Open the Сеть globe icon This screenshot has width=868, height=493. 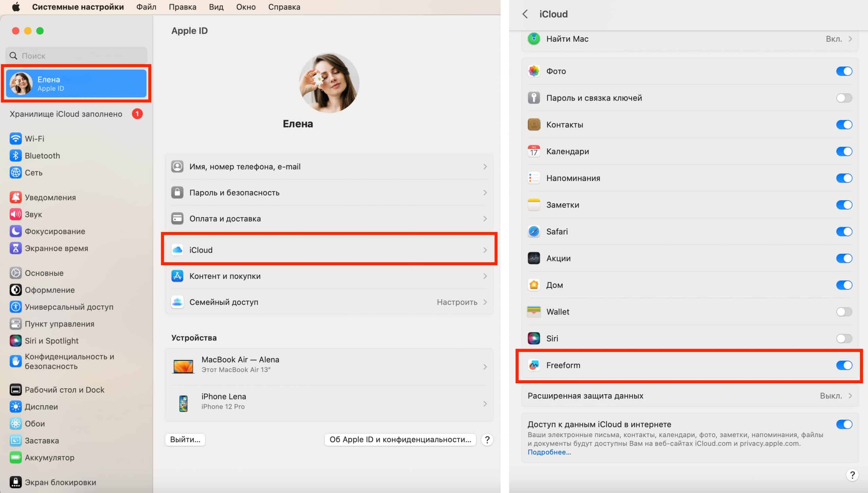click(x=16, y=172)
